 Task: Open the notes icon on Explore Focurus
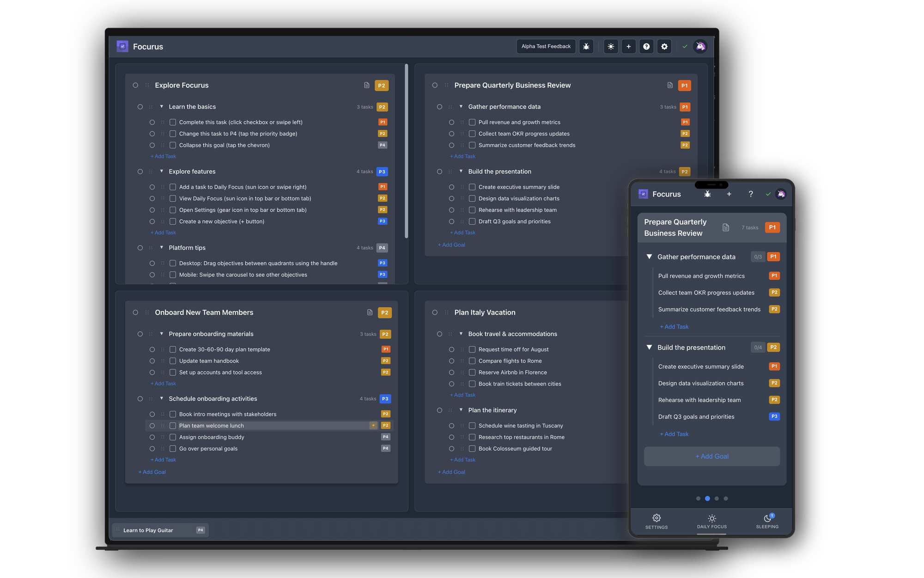point(368,85)
